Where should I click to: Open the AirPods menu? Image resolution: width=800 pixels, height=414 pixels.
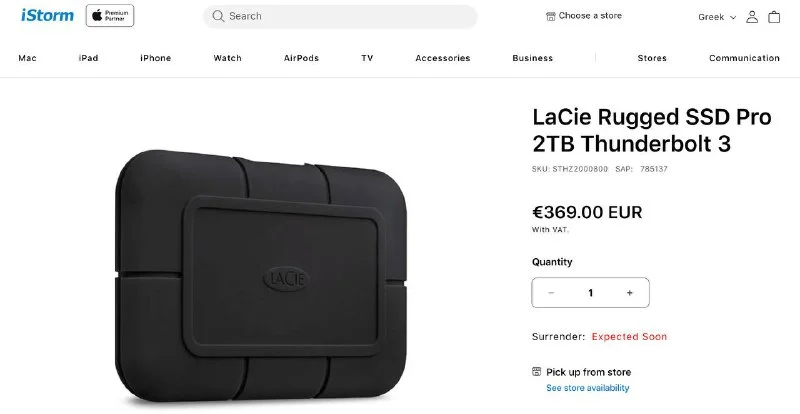[x=300, y=58]
